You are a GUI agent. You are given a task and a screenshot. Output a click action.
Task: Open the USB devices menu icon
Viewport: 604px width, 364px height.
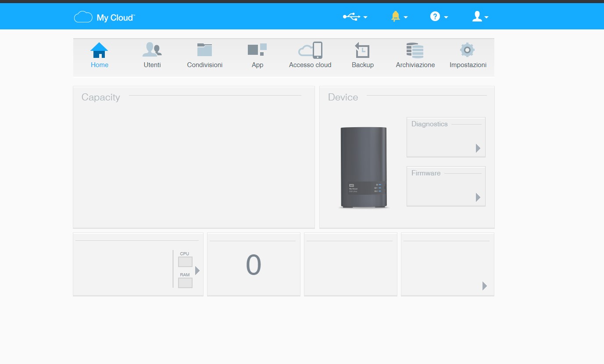pos(351,17)
